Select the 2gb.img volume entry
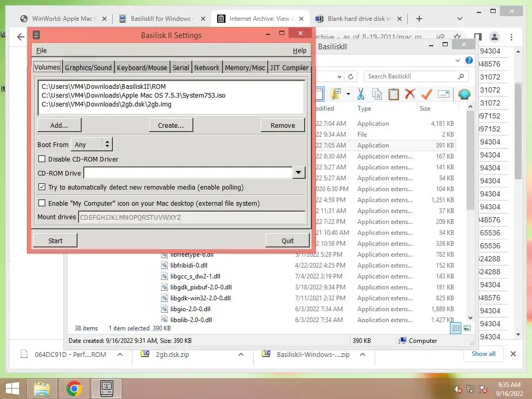 pos(107,104)
